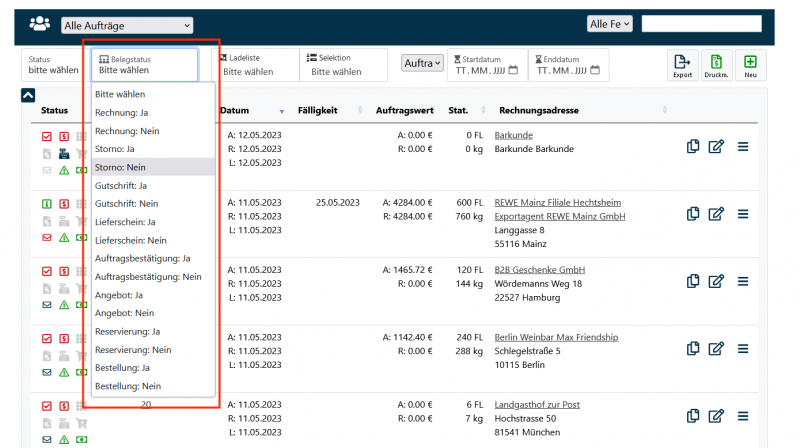Click the search field in the header
Screen dimensions: 800x448
(x=707, y=24)
